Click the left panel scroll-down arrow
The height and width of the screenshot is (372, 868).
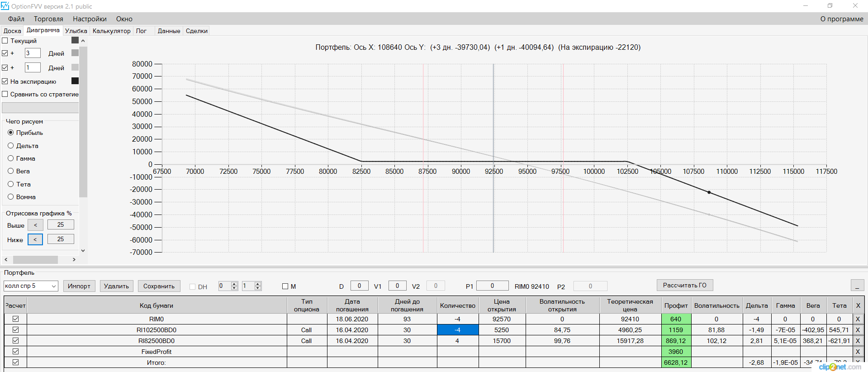[83, 250]
